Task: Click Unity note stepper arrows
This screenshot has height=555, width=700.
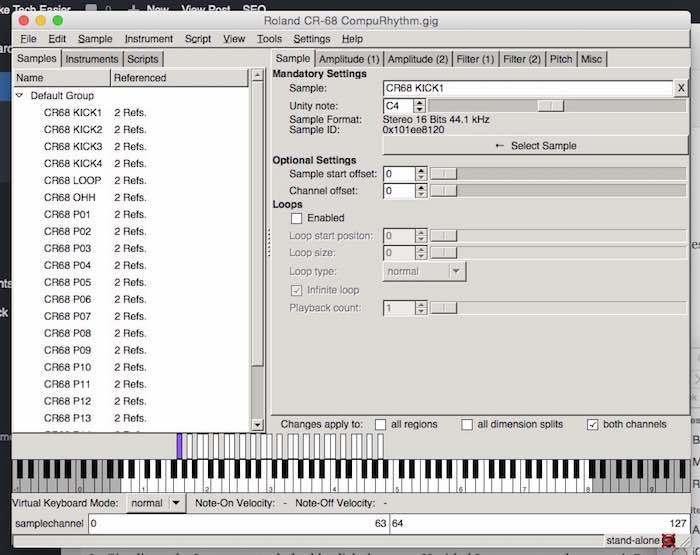Action: (x=419, y=106)
